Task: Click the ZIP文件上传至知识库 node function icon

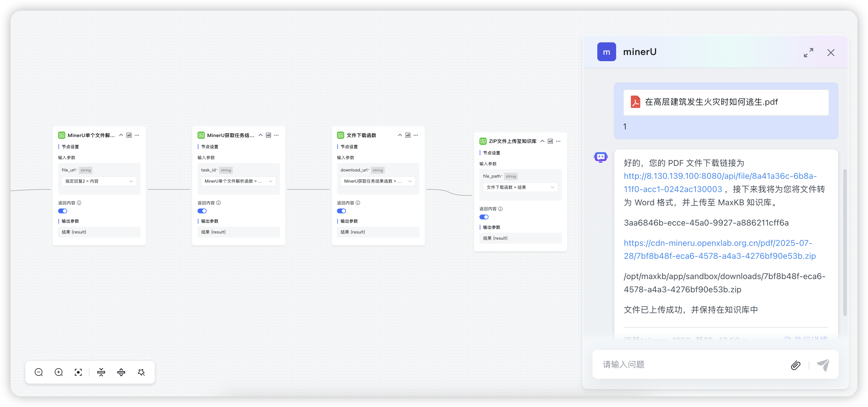Action: pos(483,141)
